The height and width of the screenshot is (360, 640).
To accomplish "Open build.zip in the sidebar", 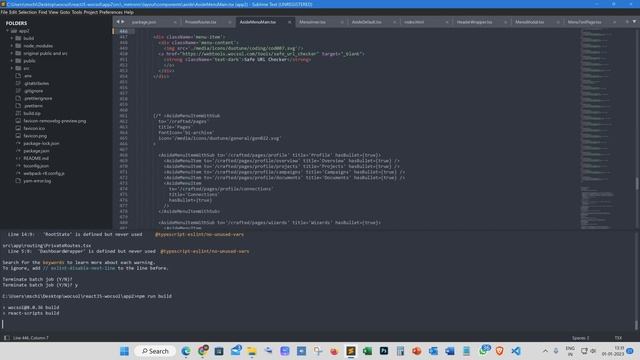I will coord(32,113).
